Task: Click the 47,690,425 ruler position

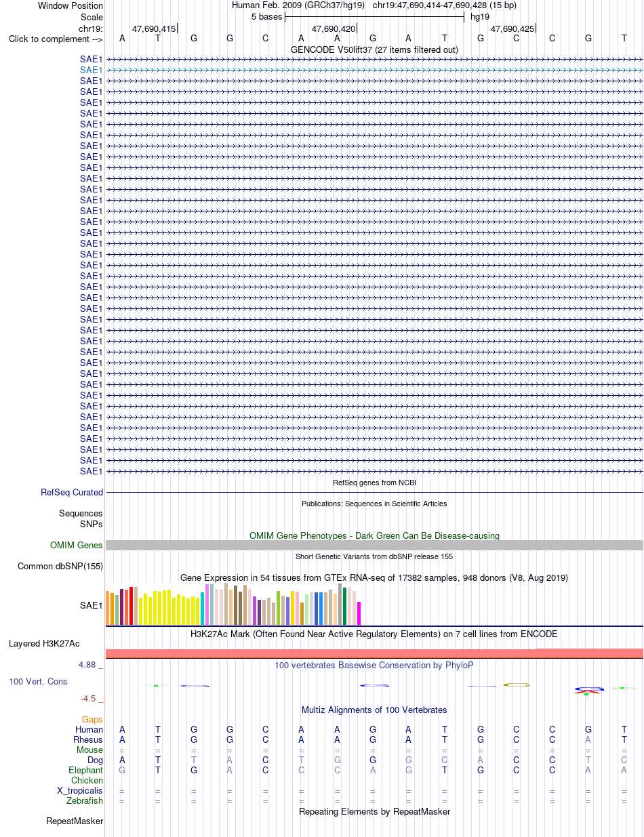Action: pos(512,29)
